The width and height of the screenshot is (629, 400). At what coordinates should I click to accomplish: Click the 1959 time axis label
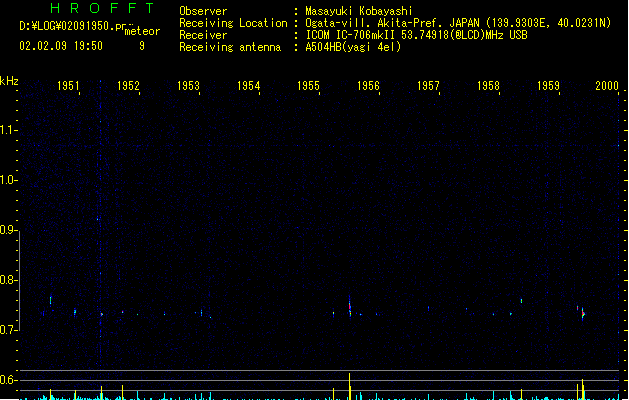tap(548, 86)
